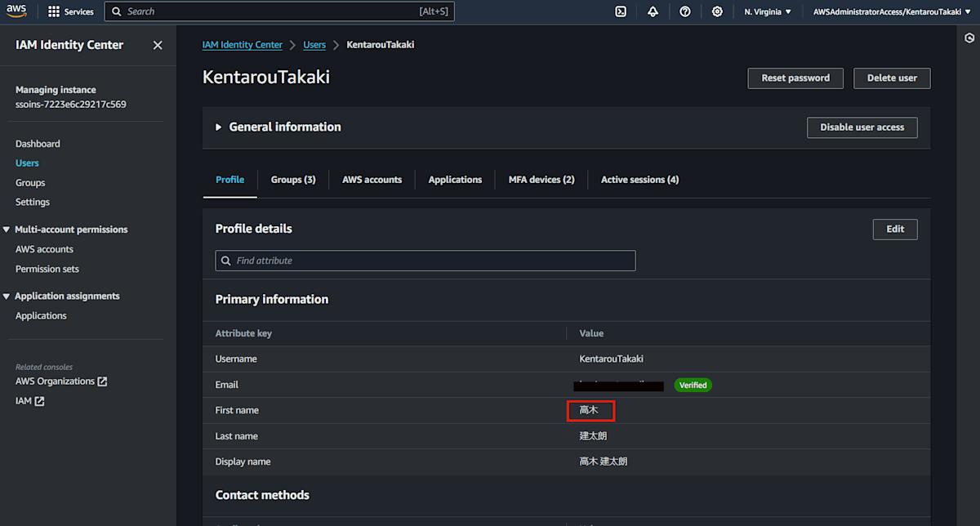Close the IAM Identity Center sidebar

point(158,45)
